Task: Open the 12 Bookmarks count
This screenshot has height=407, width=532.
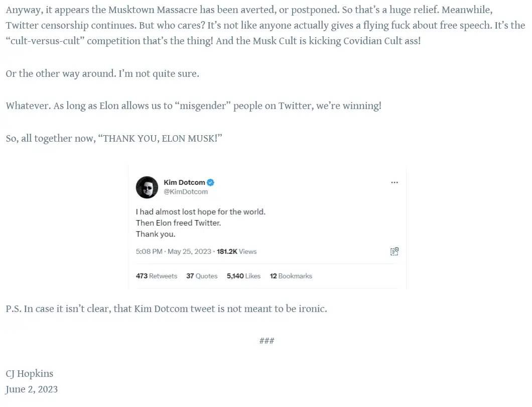Action: pyautogui.click(x=291, y=276)
